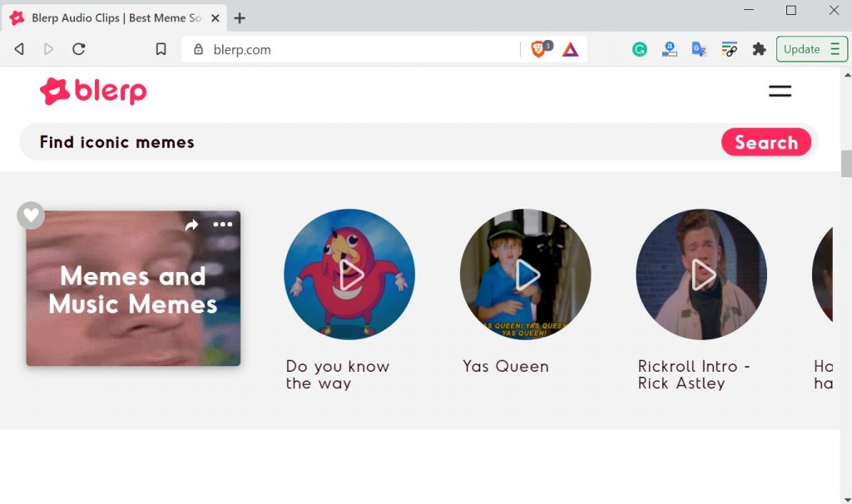The image size is (852, 504).
Task: Click the pink Search button
Action: 766,142
